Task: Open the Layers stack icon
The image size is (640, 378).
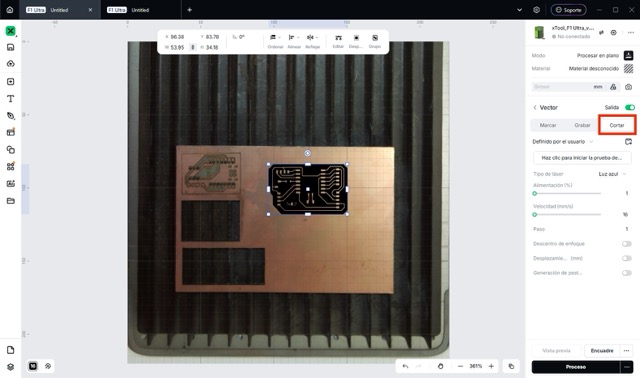Action: (11, 367)
